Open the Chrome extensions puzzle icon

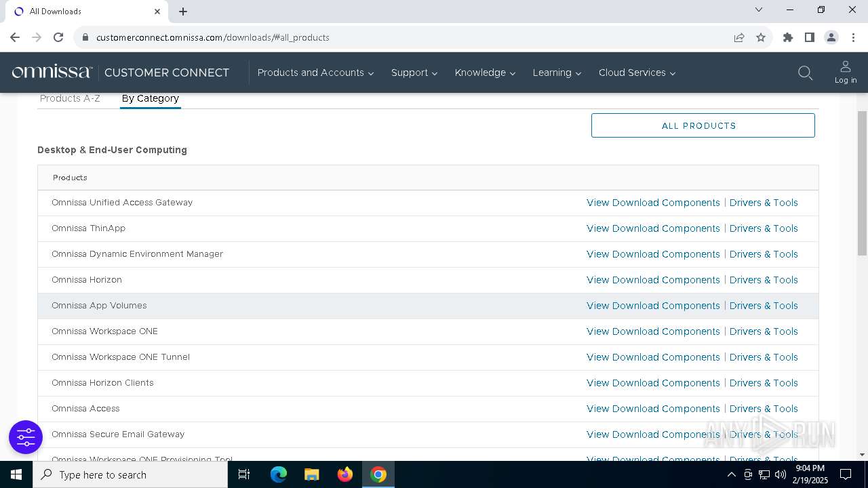click(788, 37)
